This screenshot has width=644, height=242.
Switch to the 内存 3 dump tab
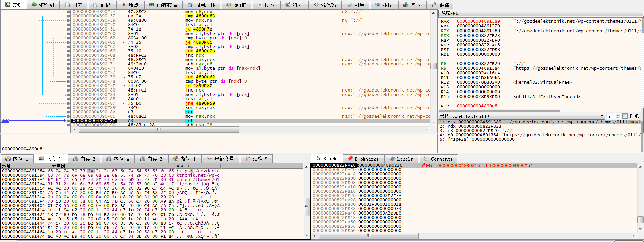(x=85, y=159)
